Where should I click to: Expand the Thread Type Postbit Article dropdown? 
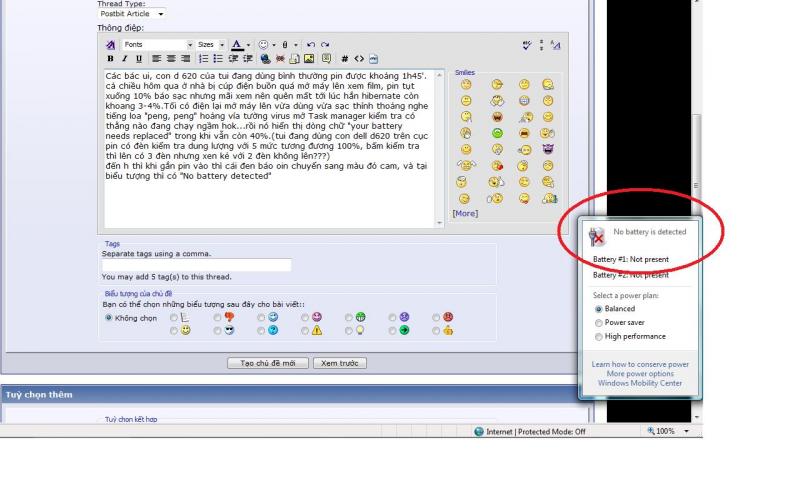(132, 14)
